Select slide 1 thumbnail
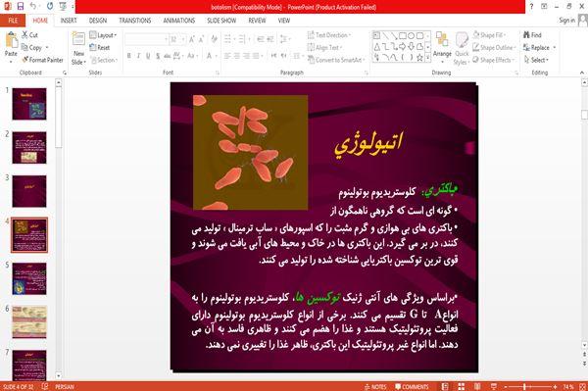 click(x=29, y=104)
